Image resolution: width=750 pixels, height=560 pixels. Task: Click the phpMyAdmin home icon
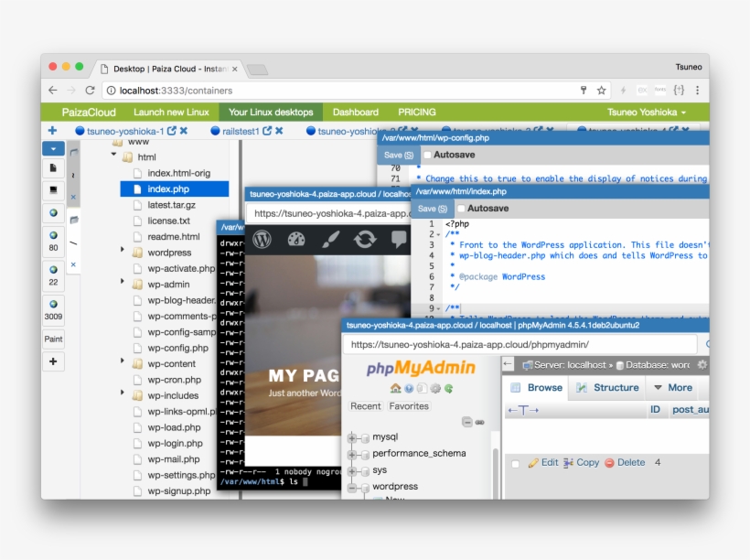coord(395,388)
